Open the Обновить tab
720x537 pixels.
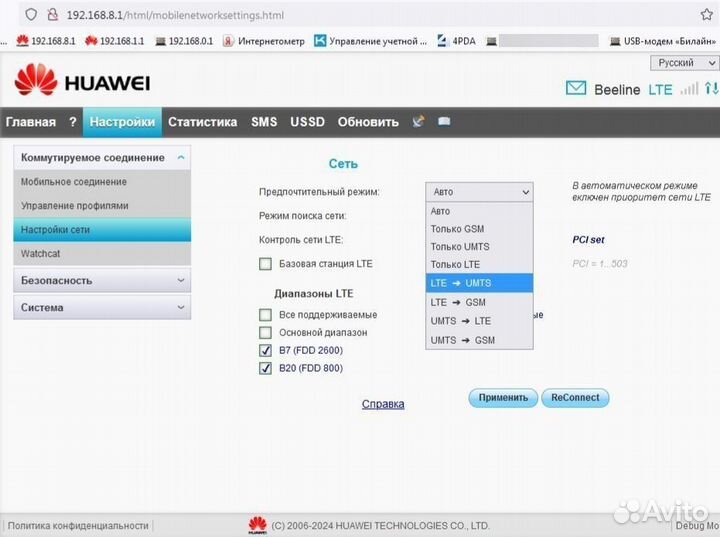coord(368,122)
